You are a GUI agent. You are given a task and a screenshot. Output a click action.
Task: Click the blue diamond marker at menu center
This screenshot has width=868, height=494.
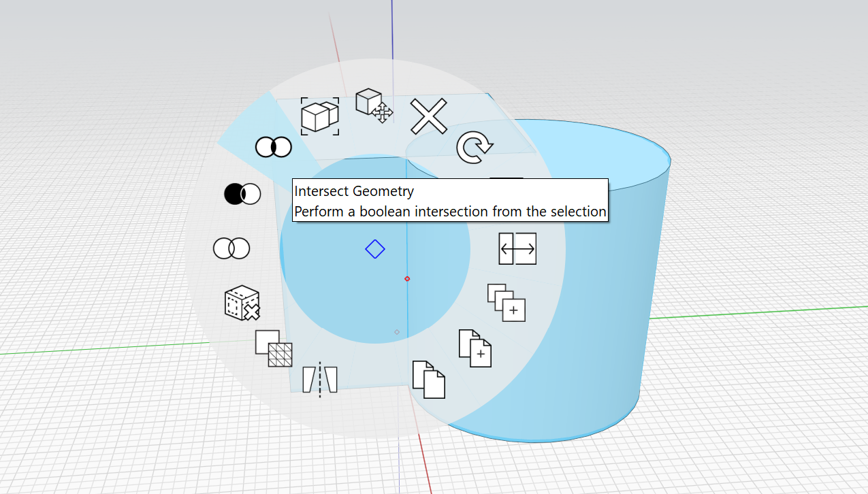(375, 249)
